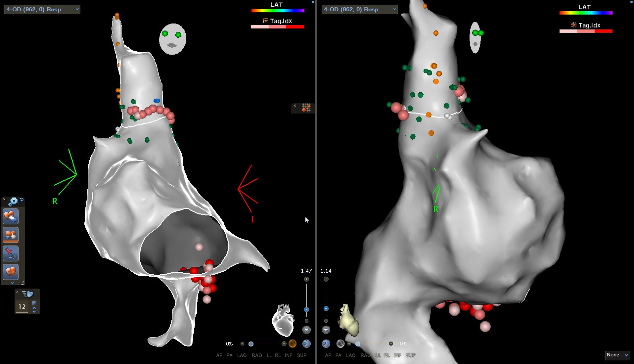Switch left view to LAO projection
634x364 pixels.
242,355
